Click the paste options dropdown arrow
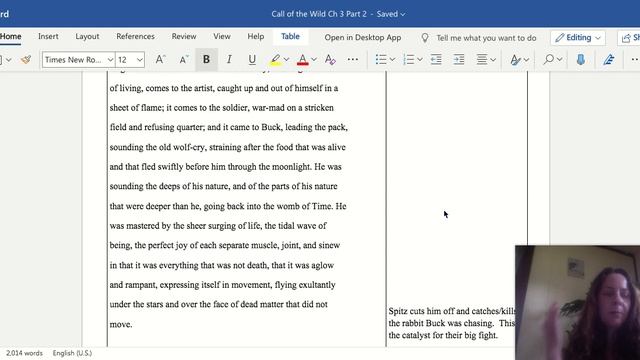The height and width of the screenshot is (360, 640). pyautogui.click(x=9, y=60)
